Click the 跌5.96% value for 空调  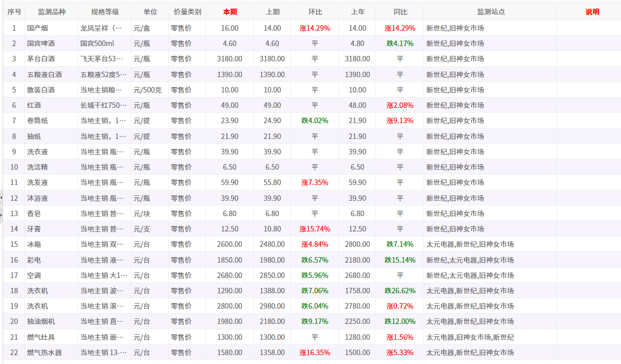click(x=315, y=275)
